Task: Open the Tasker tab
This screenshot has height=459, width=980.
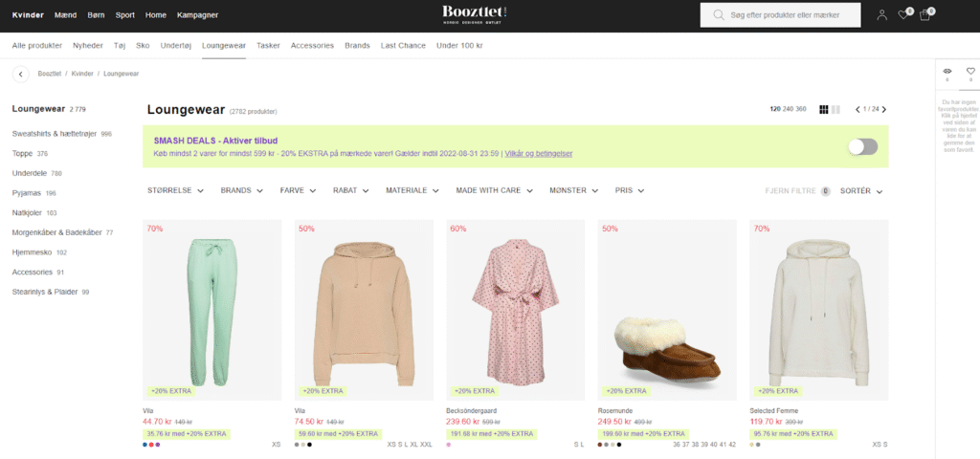Action: pos(268,46)
